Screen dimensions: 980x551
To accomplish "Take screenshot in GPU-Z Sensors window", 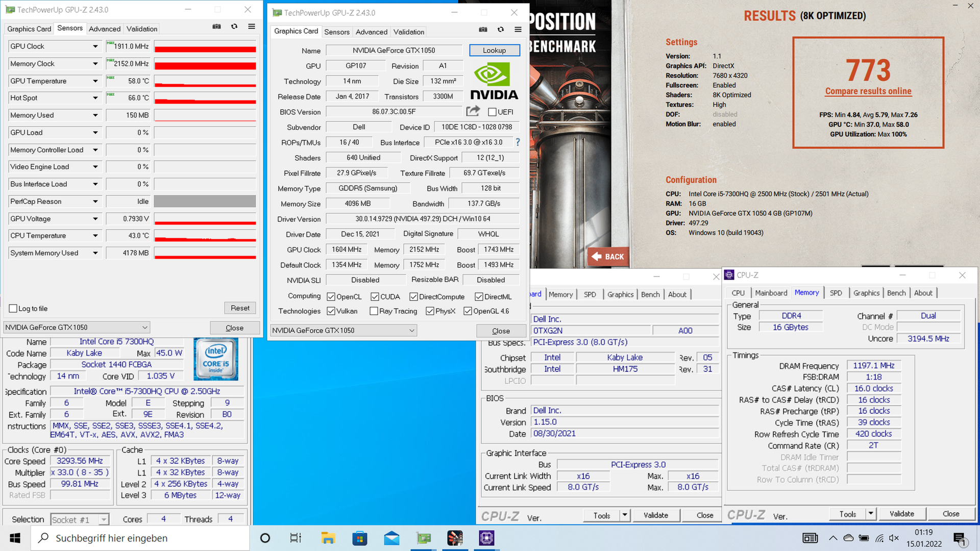I will point(216,27).
